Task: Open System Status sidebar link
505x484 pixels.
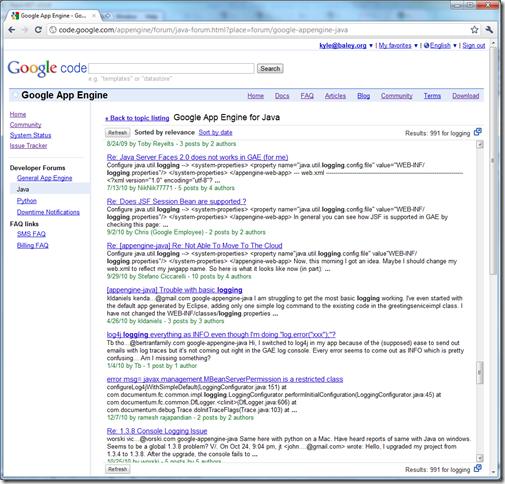Action: click(x=30, y=135)
